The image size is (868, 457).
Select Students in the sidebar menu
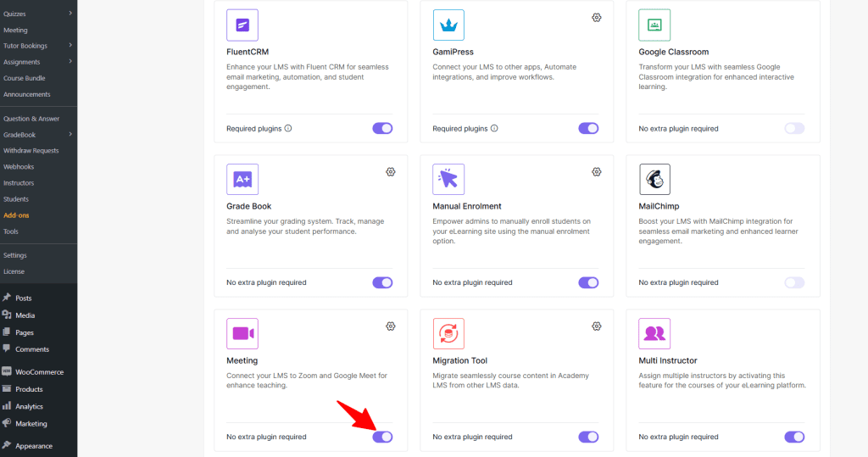pyautogui.click(x=16, y=199)
